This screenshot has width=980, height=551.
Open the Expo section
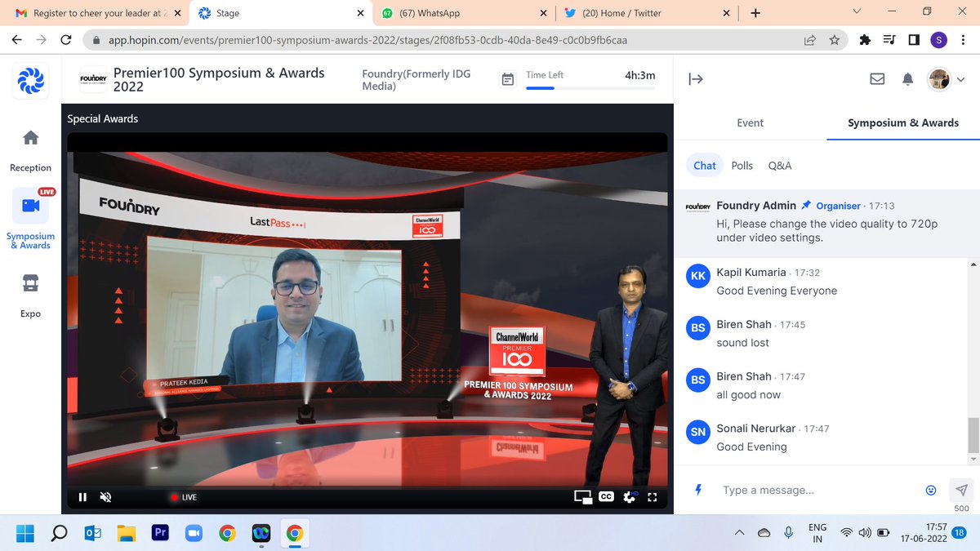click(x=30, y=294)
